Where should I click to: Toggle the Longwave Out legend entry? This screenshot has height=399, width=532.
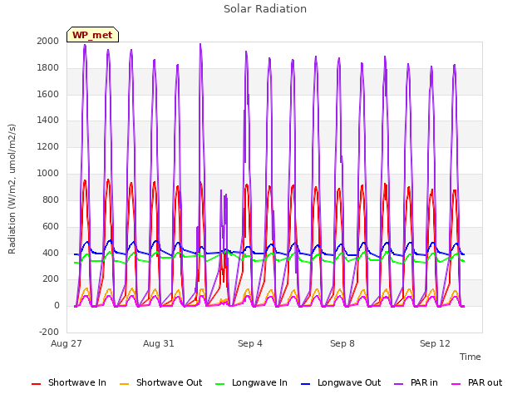click(x=341, y=382)
